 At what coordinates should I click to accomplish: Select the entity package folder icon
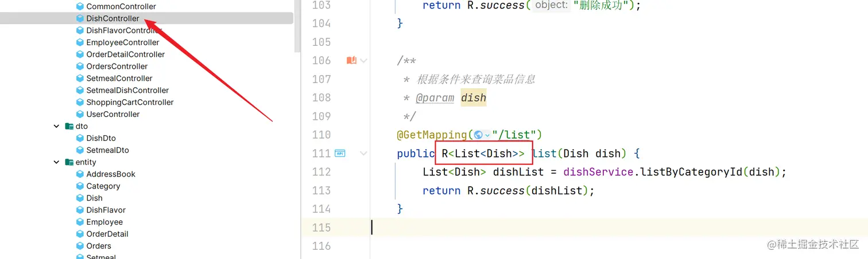69,162
